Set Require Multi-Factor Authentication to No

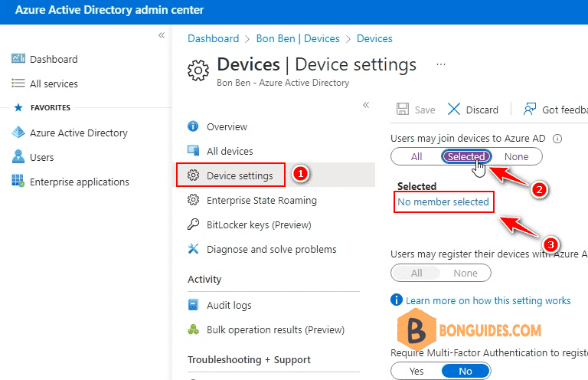pos(465,371)
